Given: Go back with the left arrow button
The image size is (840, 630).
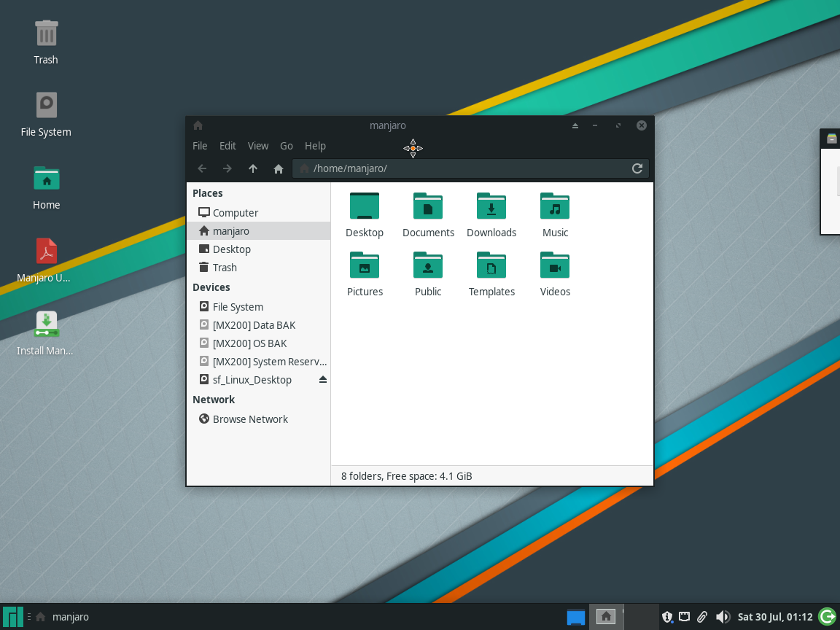Looking at the screenshot, I should [x=202, y=168].
